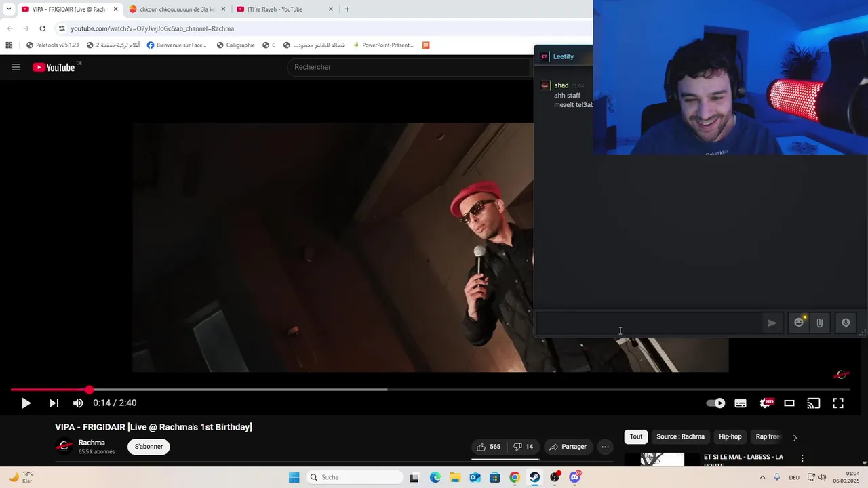This screenshot has width=868, height=488.
Task: Click the chat message input field
Action: [x=649, y=323]
